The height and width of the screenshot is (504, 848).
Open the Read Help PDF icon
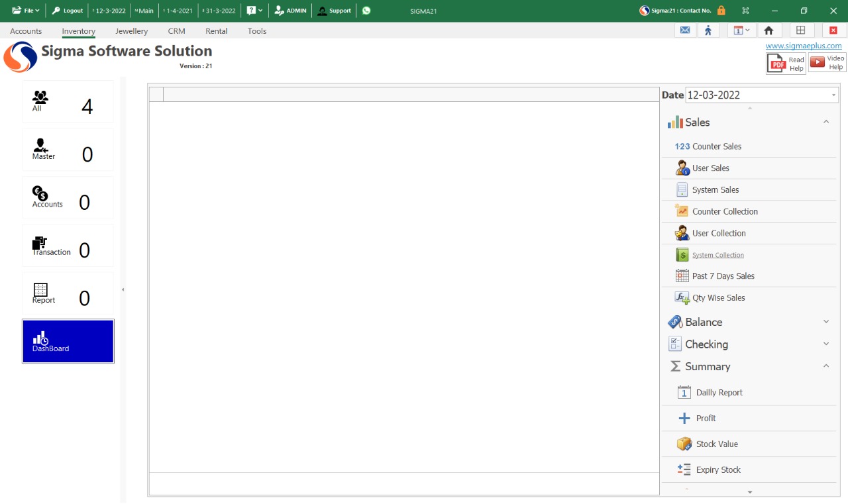tap(786, 64)
